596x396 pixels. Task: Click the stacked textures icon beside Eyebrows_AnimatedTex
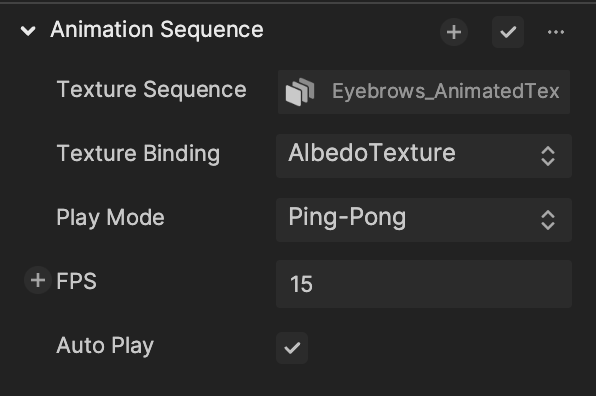coord(300,92)
